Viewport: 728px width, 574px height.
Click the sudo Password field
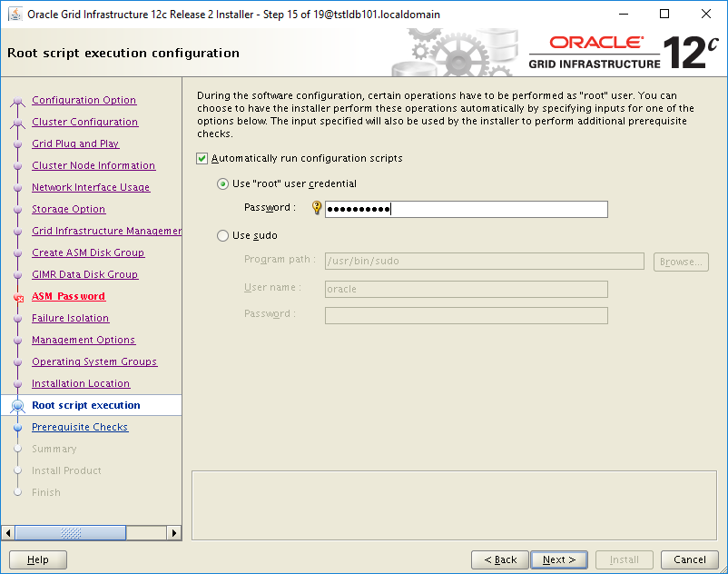coord(467,315)
